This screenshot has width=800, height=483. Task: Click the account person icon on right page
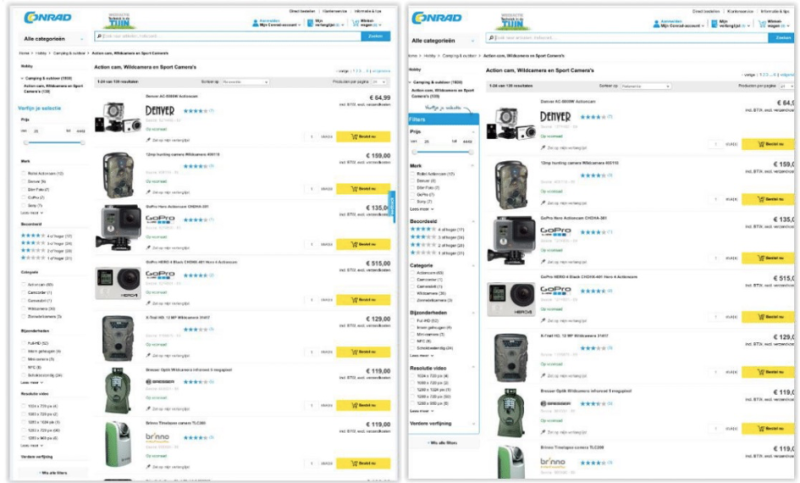(x=656, y=24)
